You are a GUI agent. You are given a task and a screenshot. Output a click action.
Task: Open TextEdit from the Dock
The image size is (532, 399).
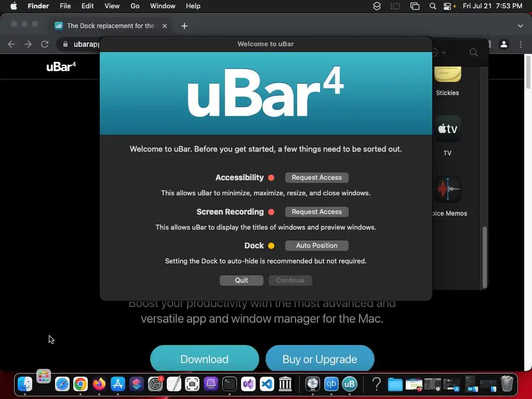point(174,384)
